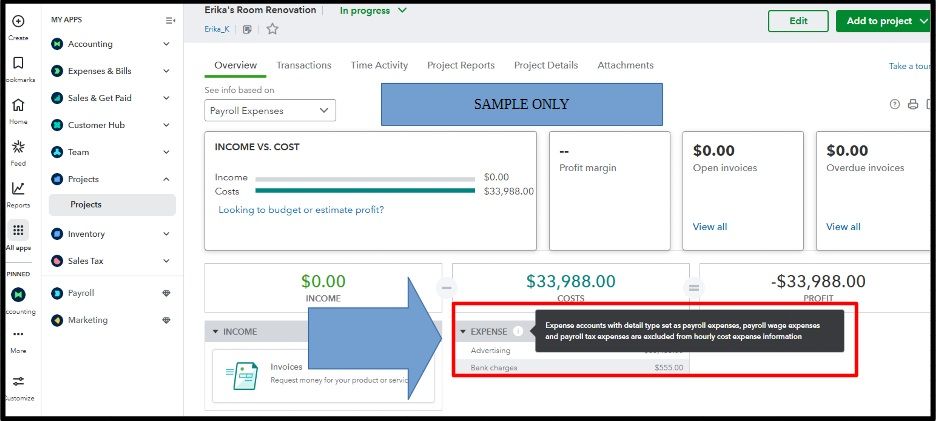The width and height of the screenshot is (936, 421).
Task: Click the More ellipsis icon
Action: (19, 334)
